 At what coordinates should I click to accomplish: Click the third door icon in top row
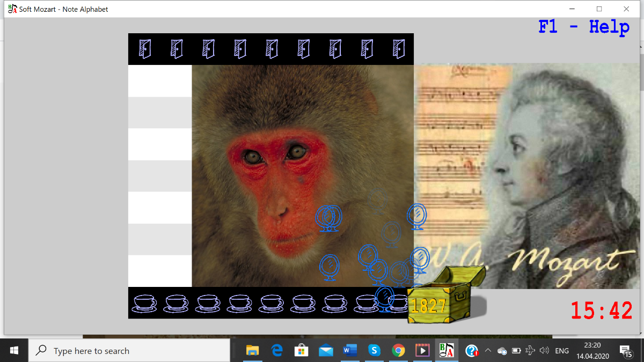(208, 49)
